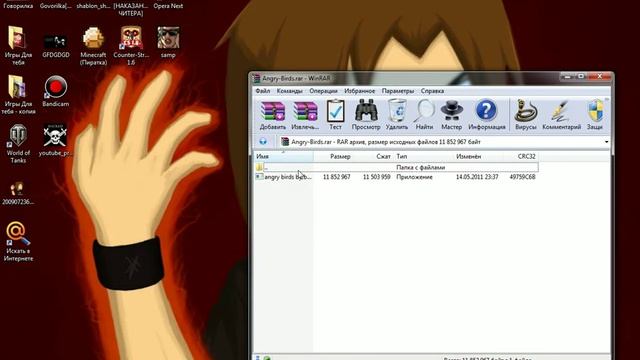Sort by Изменён column header
Viewport: 640px width, 360px height.
478,156
